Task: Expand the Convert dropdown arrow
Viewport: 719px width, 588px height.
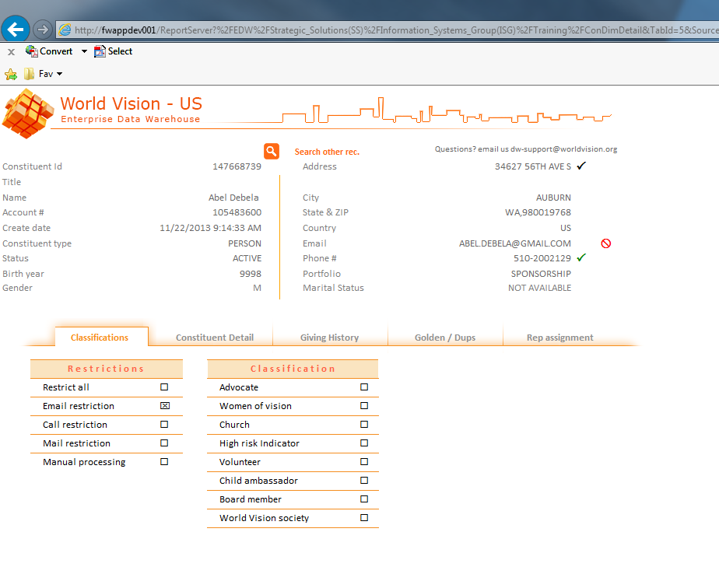Action: click(x=84, y=51)
